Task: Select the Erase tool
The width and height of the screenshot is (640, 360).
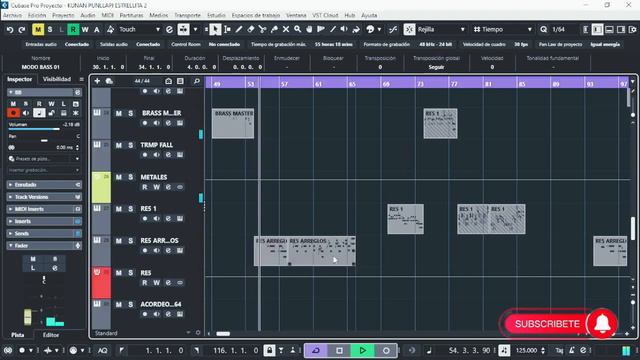Action: 251,29
